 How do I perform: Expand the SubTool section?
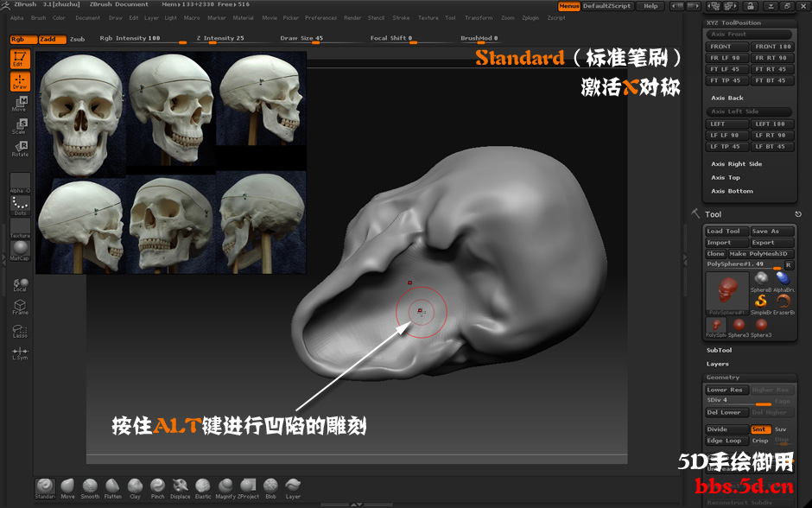[720, 351]
